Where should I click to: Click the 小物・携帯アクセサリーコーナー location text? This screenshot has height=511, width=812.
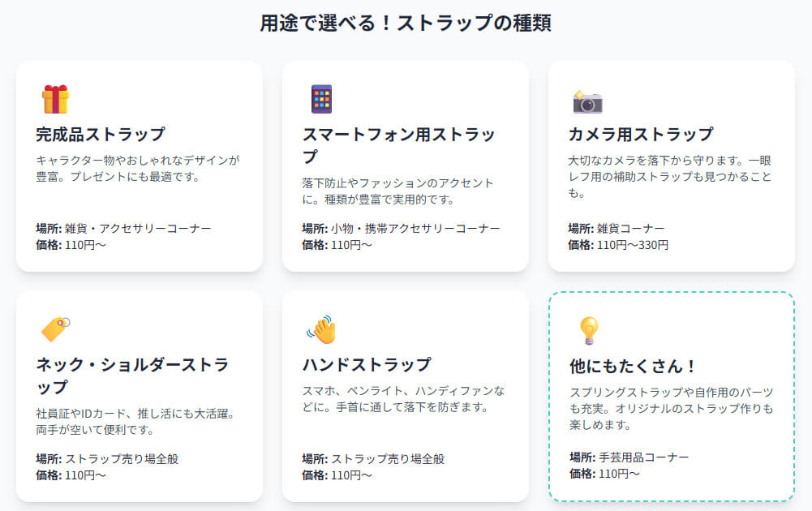pyautogui.click(x=415, y=228)
